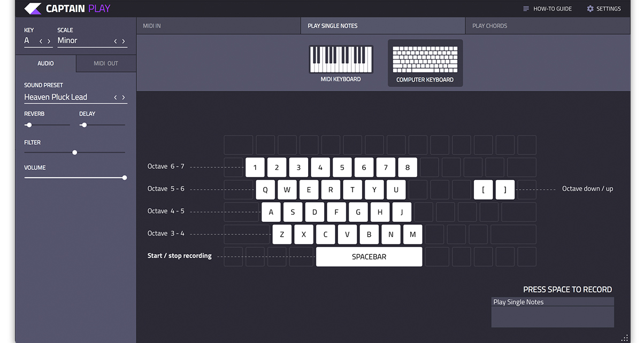This screenshot has width=644, height=343.
Task: Select the MIDI Keyboard piano icon
Action: 341,59
